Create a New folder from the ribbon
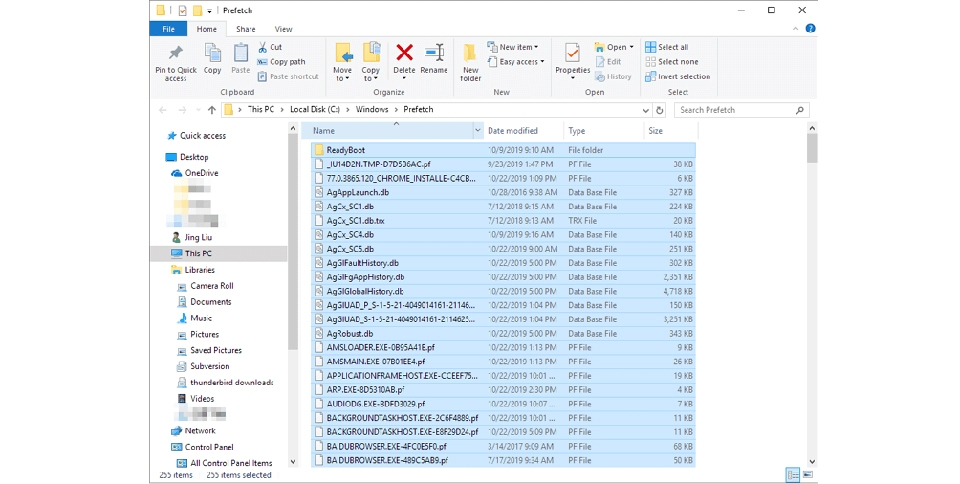Screen dimensions: 960x484 tap(470, 58)
